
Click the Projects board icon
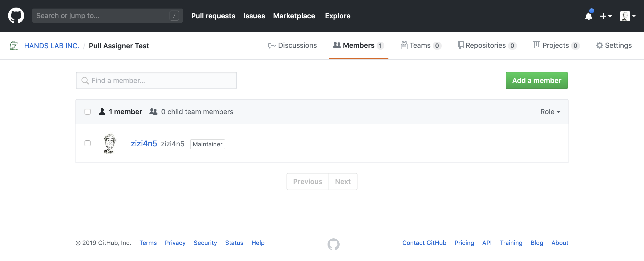pos(536,45)
